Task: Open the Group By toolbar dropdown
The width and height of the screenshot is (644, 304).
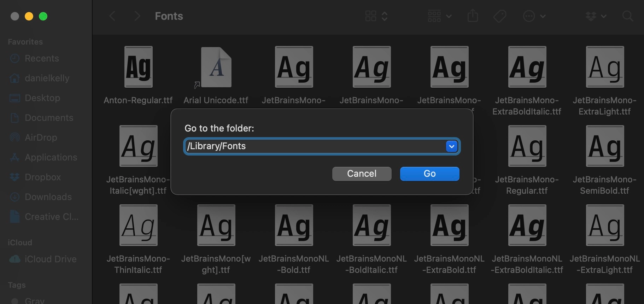Action: [439, 16]
